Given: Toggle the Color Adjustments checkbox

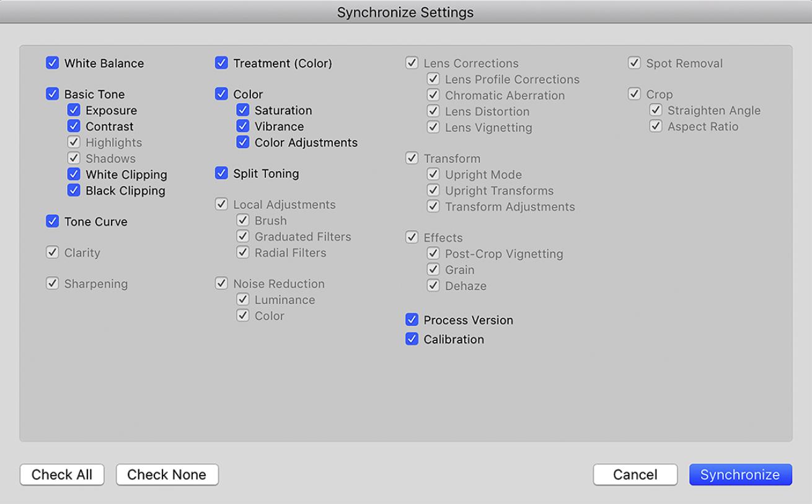Looking at the screenshot, I should click(243, 143).
